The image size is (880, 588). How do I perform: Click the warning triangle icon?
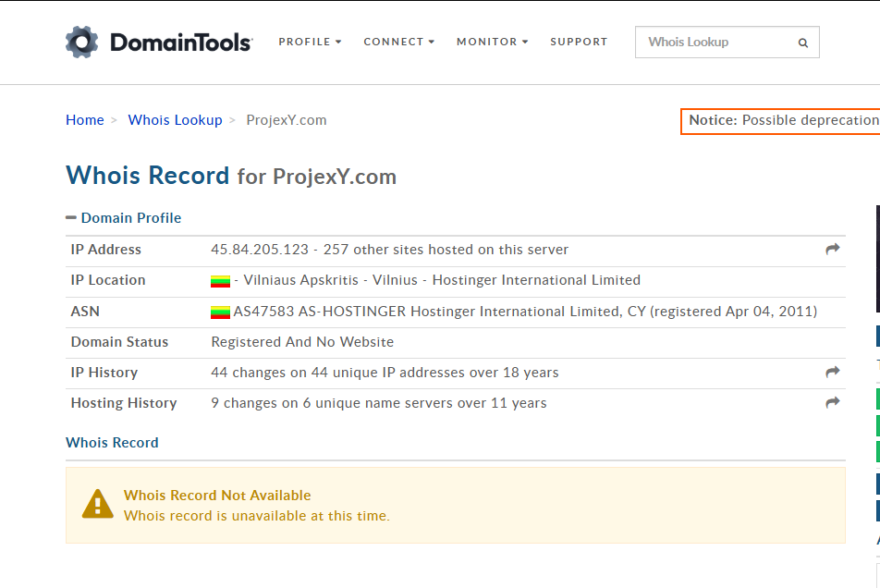click(98, 504)
